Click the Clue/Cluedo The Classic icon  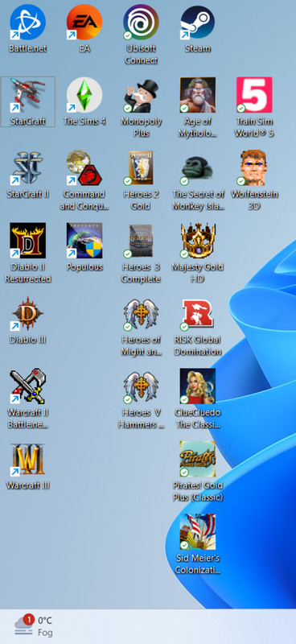(198, 386)
